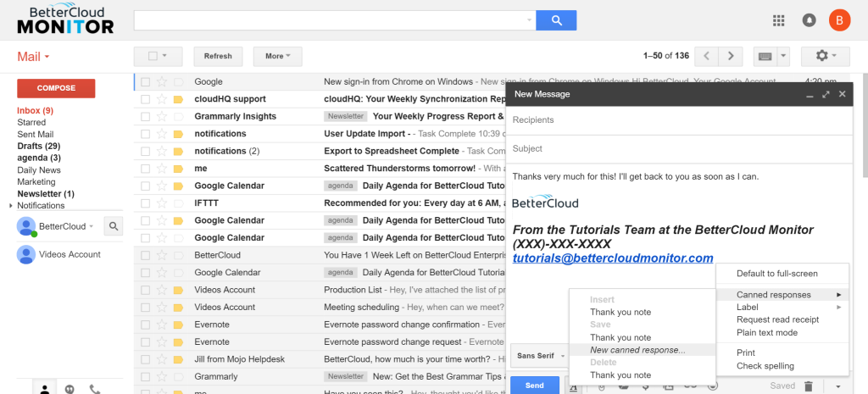868x394 pixels.
Task: Choose Print from compose menu
Action: point(782,352)
